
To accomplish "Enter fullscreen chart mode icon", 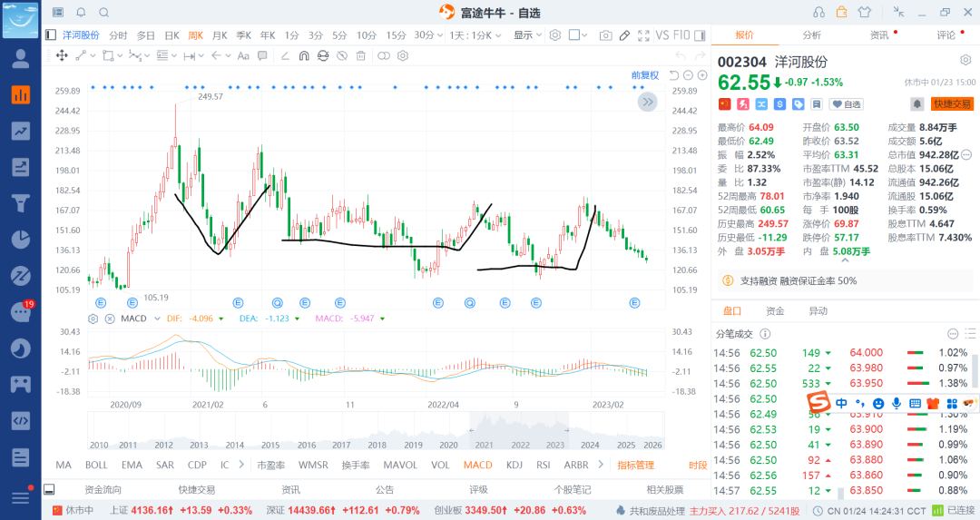I will [x=643, y=35].
